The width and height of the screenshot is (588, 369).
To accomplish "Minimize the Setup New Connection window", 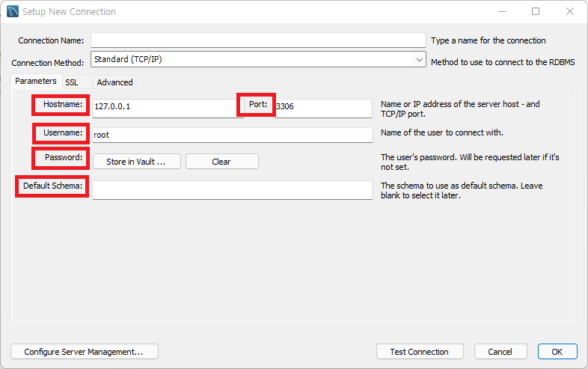I will point(502,12).
